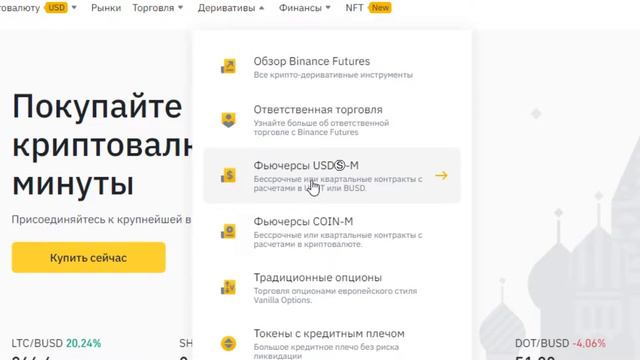Screen dimensions: 640x360
Task: Open the Рынки page
Action: click(106, 8)
